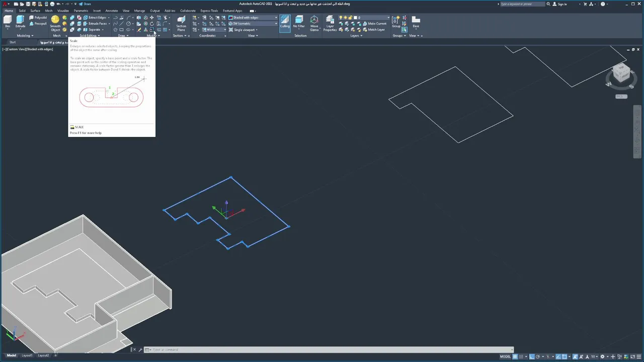
Task: Use the Extract Edges tool
Action: (x=94, y=18)
